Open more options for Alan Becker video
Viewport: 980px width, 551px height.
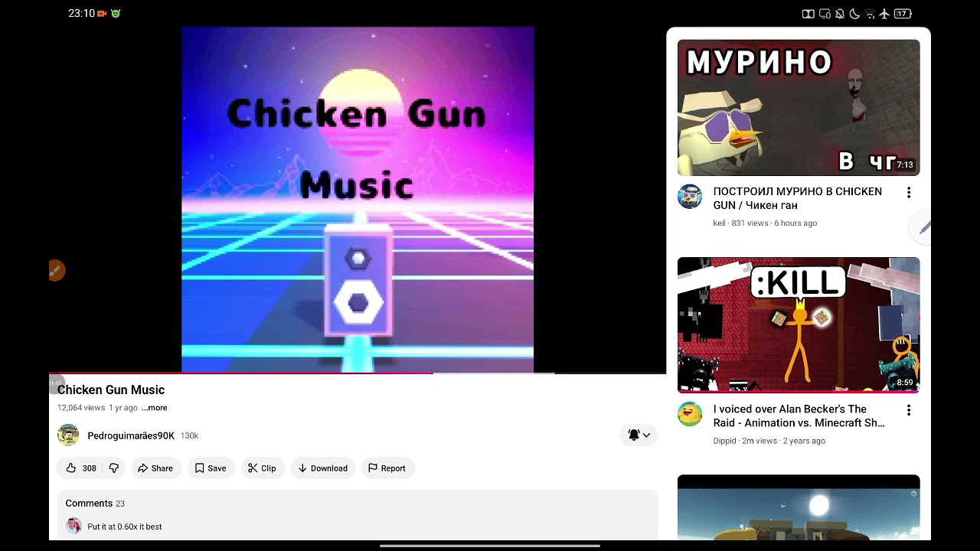coord(909,410)
